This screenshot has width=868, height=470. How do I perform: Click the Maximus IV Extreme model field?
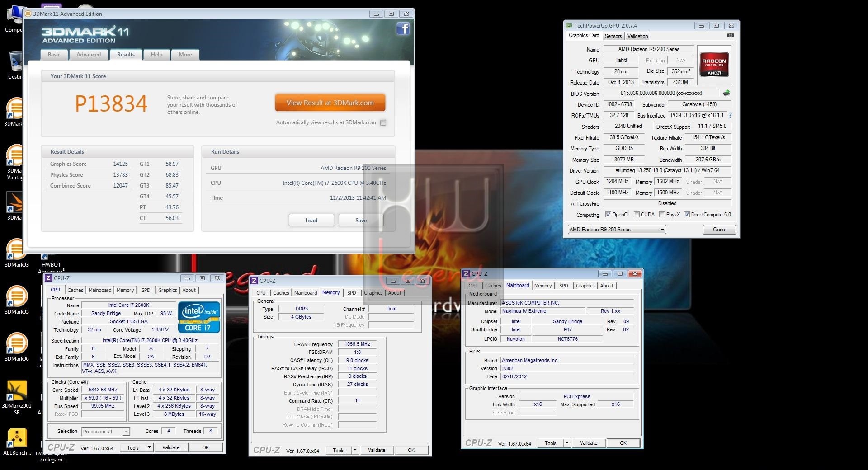click(542, 311)
